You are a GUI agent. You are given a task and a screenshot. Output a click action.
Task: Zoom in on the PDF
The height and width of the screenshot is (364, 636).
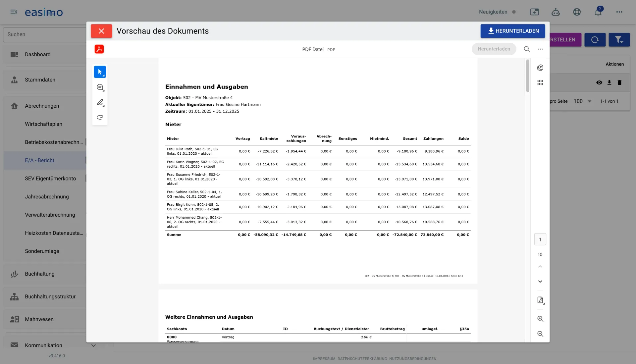[540, 319]
